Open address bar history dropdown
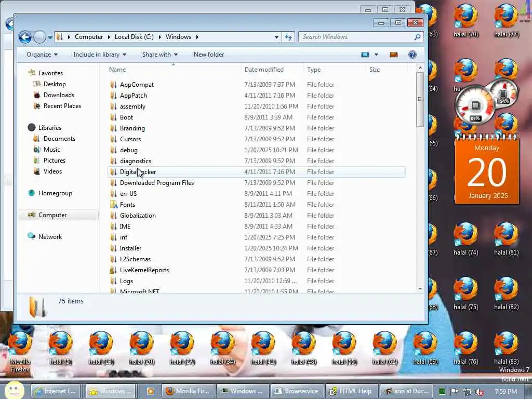Viewport: 532px width, 399px height. 276,37
